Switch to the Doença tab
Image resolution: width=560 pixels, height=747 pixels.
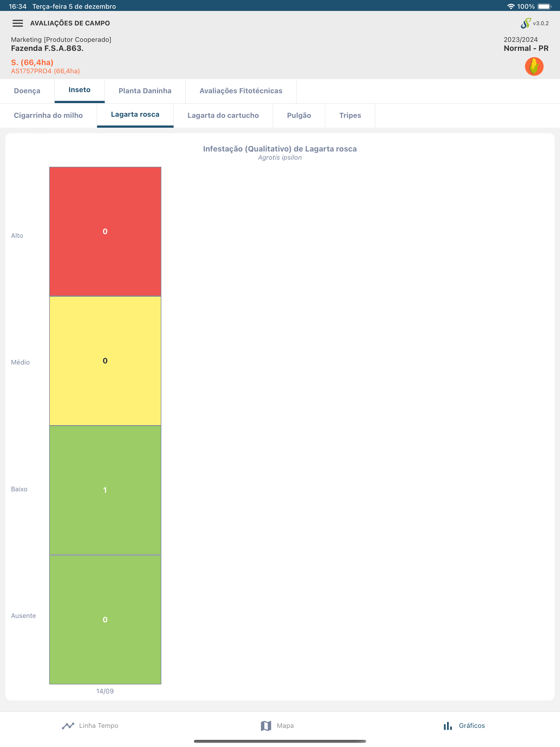click(x=27, y=91)
